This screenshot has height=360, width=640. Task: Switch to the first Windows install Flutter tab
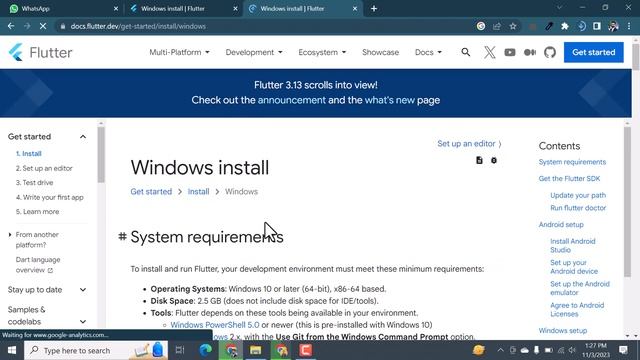[x=183, y=9]
